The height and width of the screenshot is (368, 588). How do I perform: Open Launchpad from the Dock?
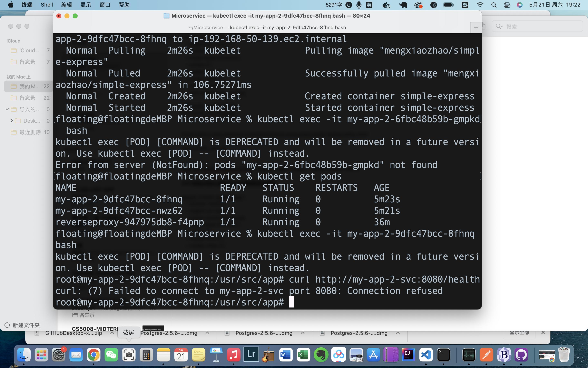pos(41,355)
